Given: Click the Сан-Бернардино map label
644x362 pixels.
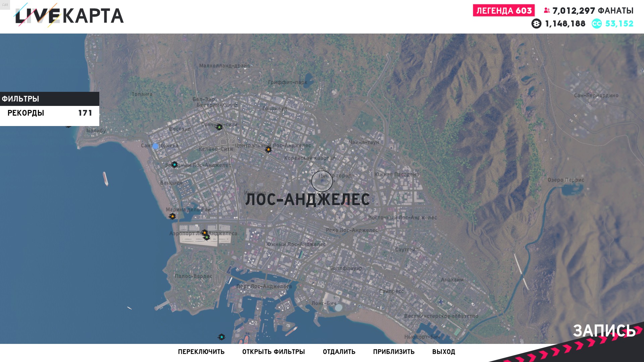Looking at the screenshot, I should pyautogui.click(x=596, y=96).
